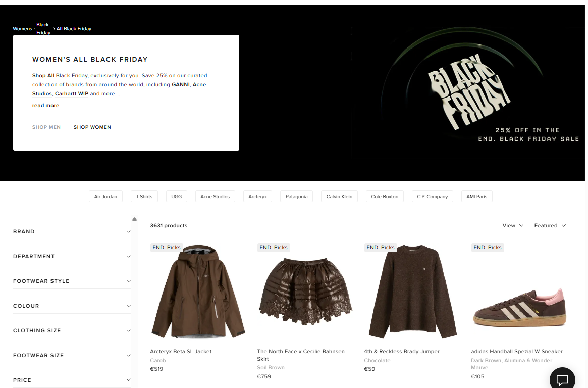Image resolution: width=588 pixels, height=388 pixels.
Task: Expand the Price filter
Action: (x=72, y=380)
